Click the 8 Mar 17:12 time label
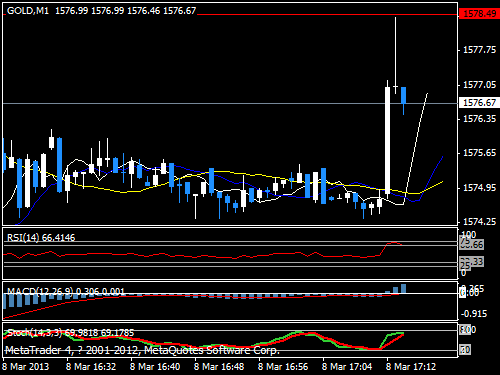 [x=411, y=367]
